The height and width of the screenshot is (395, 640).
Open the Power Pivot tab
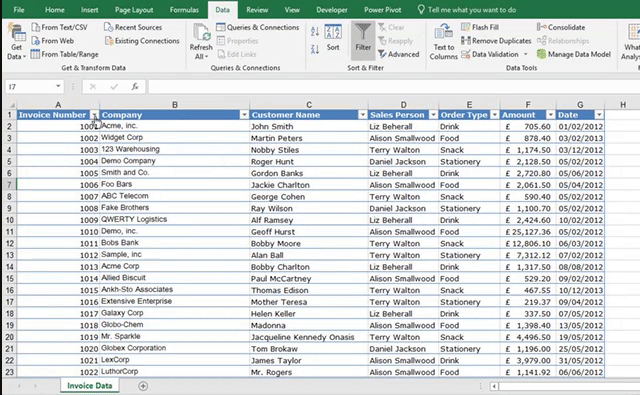(382, 10)
